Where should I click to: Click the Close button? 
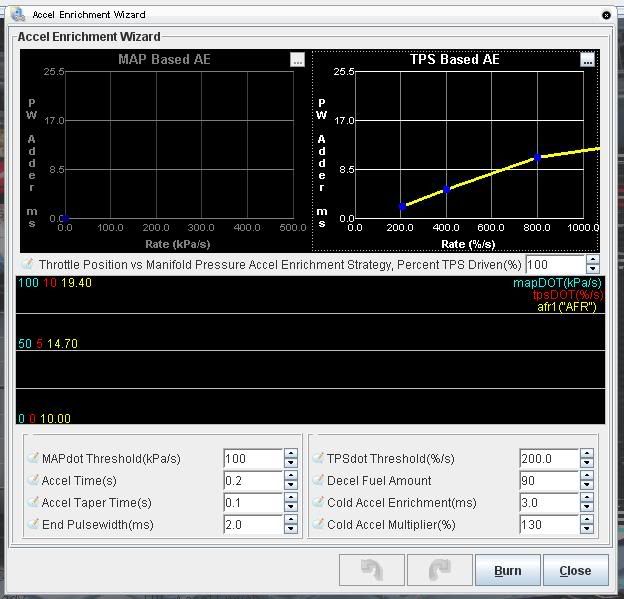[575, 570]
